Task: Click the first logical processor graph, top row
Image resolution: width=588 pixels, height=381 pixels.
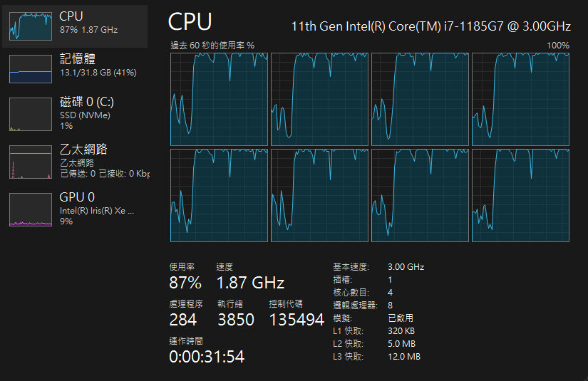Action: pos(219,99)
